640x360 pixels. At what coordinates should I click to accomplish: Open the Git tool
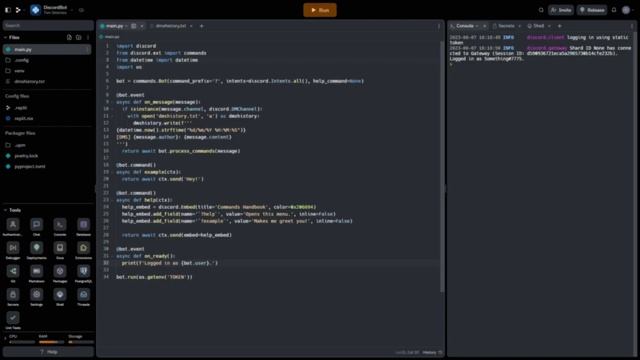(13, 273)
